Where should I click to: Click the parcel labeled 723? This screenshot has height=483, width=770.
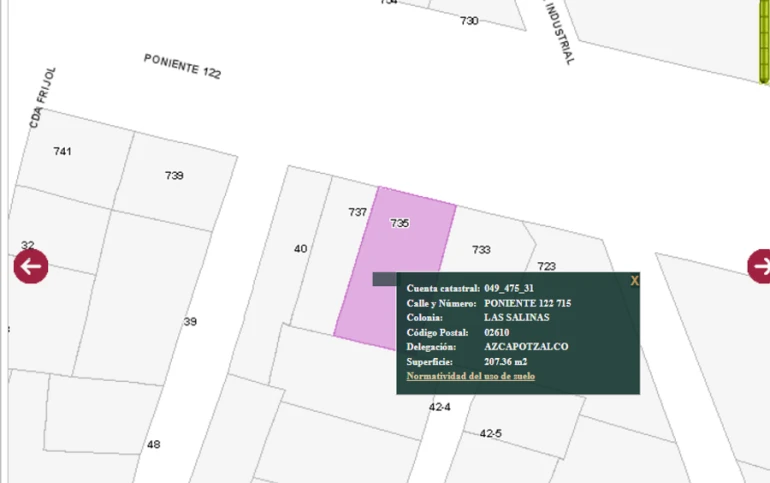(x=546, y=266)
